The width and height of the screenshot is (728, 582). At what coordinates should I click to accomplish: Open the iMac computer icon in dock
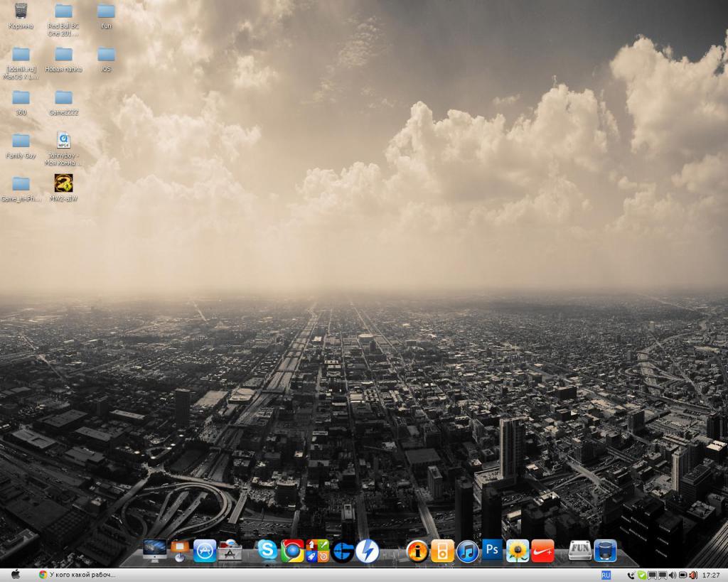pos(154,550)
